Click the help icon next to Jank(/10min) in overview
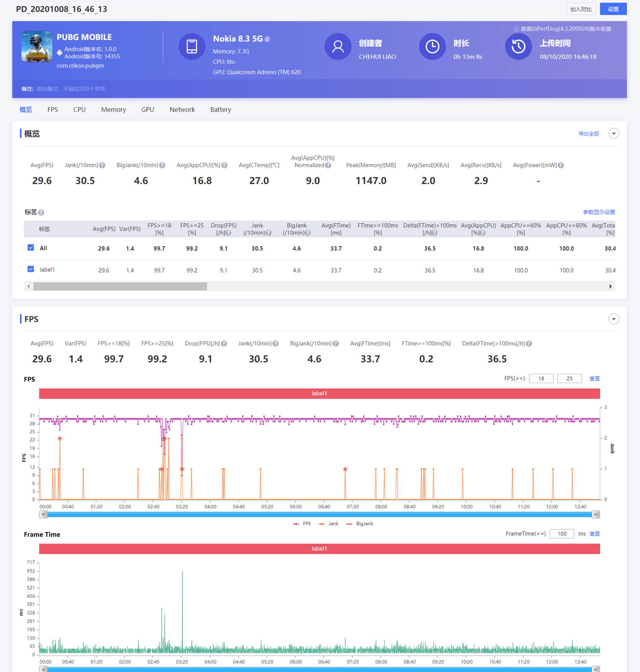The width and height of the screenshot is (640, 672). pyautogui.click(x=102, y=165)
